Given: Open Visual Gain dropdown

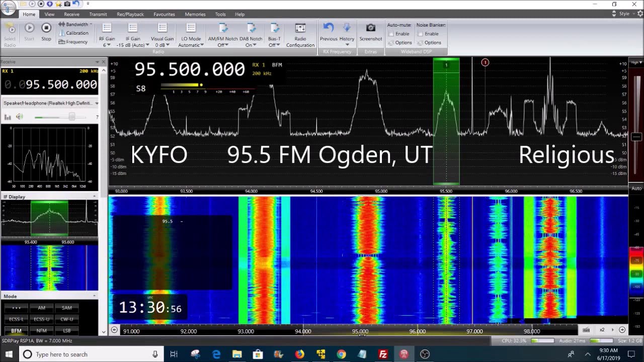Looking at the screenshot, I should 162,35.
